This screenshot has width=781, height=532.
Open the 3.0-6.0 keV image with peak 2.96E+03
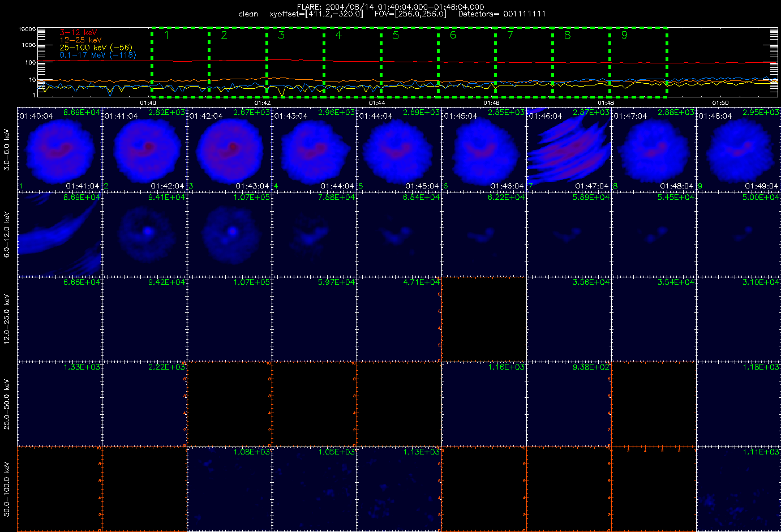pos(315,149)
